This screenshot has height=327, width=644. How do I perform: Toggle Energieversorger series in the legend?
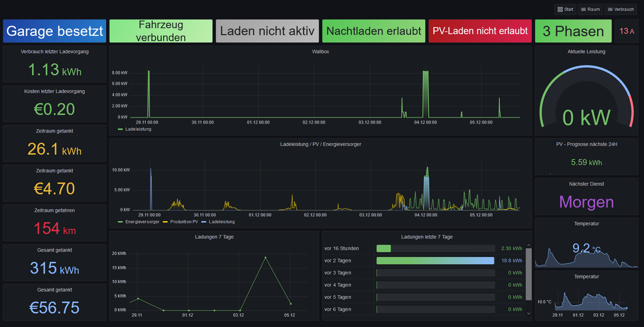pyautogui.click(x=139, y=222)
